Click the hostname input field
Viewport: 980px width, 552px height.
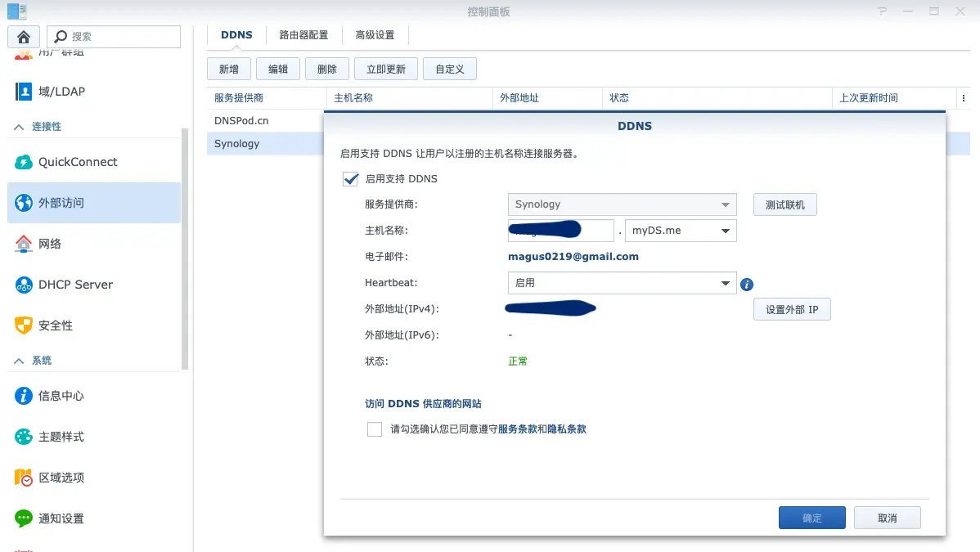[560, 231]
